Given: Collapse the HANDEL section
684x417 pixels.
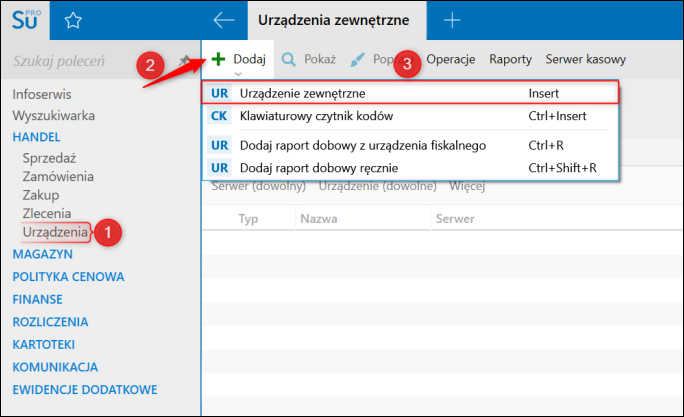Looking at the screenshot, I should click(37, 137).
